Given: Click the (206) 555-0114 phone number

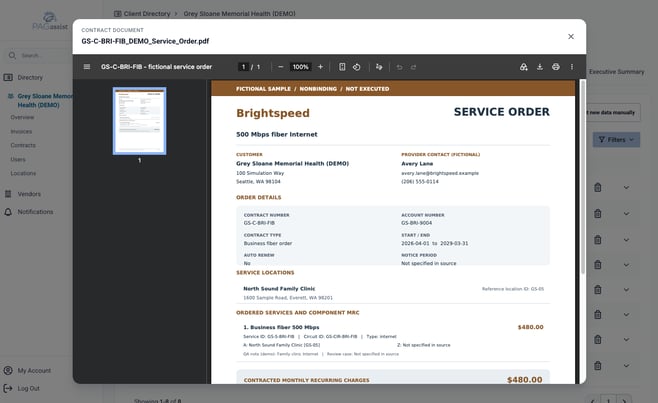Looking at the screenshot, I should point(420,181).
